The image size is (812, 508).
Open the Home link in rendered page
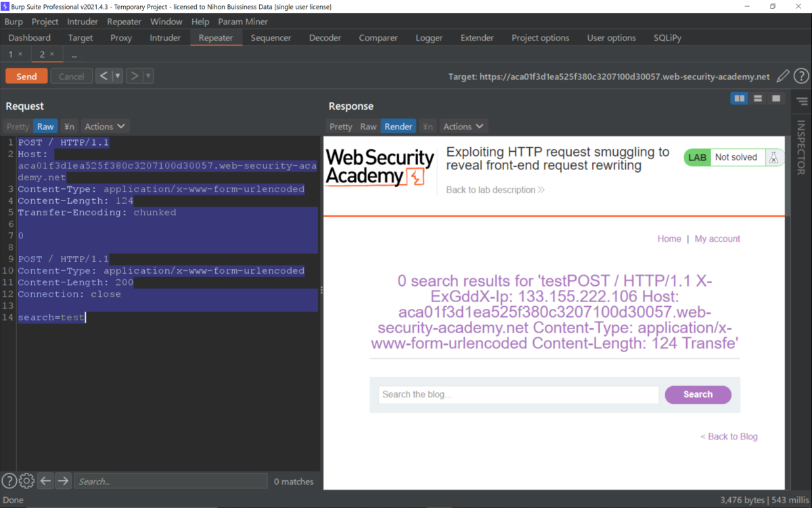click(669, 238)
